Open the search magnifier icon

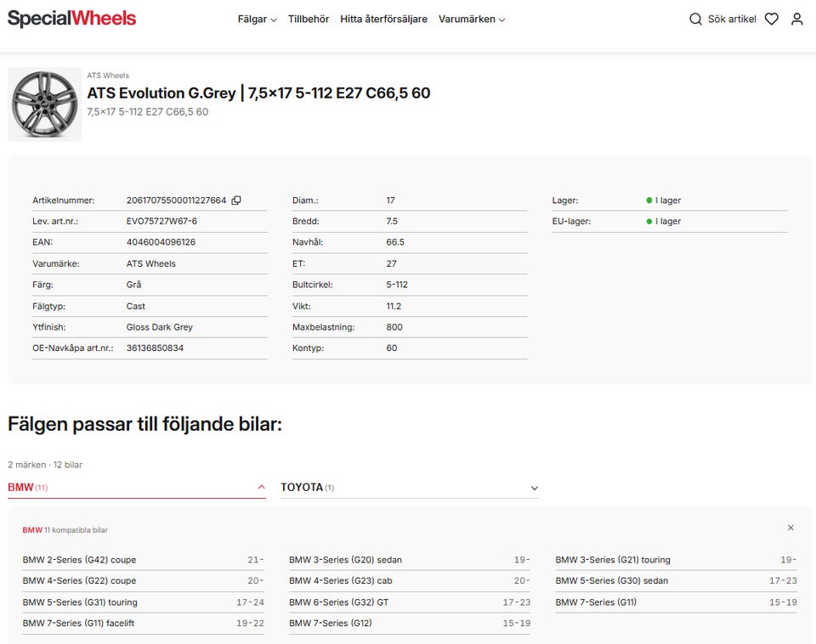695,20
